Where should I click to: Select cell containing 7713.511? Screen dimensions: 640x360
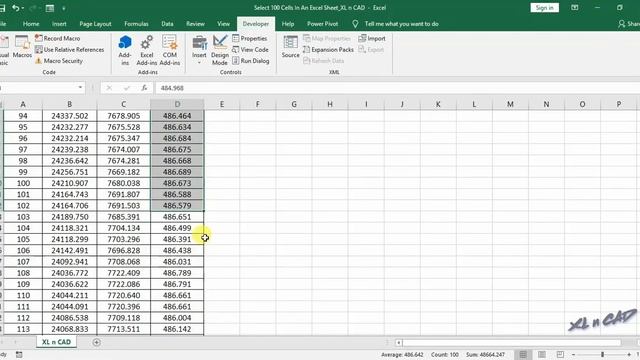(124, 329)
